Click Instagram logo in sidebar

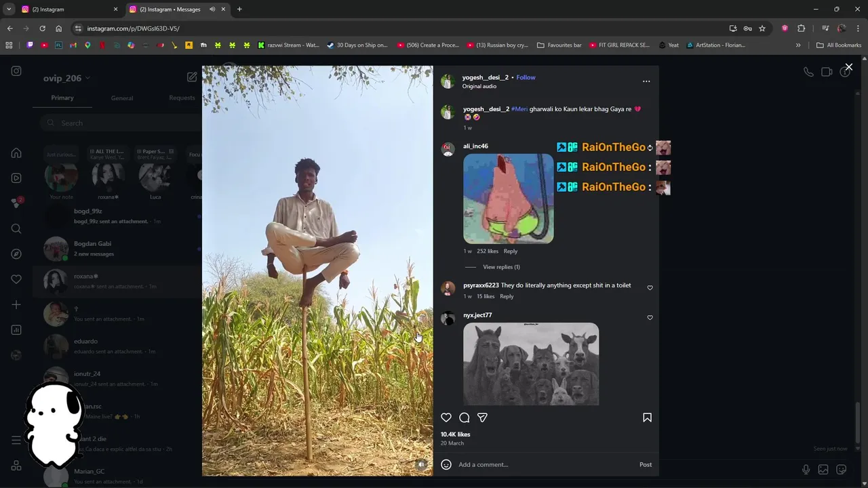point(16,71)
